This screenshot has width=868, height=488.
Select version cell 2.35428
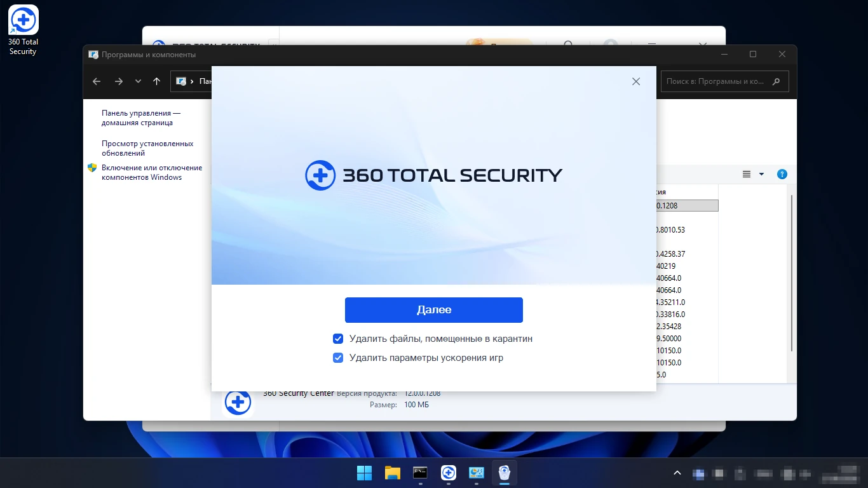coord(668,326)
